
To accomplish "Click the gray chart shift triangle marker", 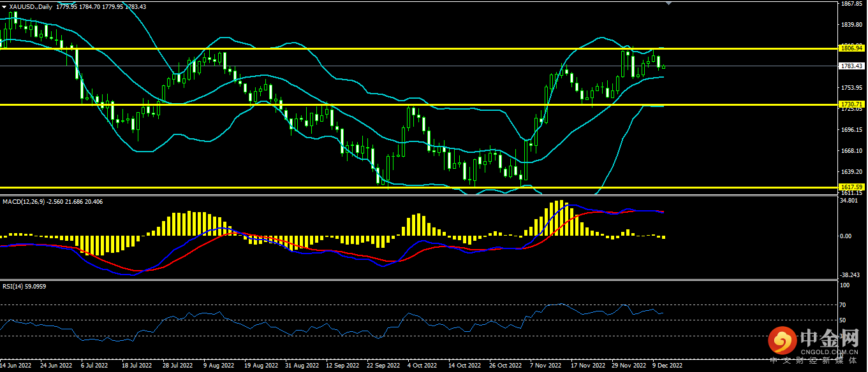I will pos(668,3).
